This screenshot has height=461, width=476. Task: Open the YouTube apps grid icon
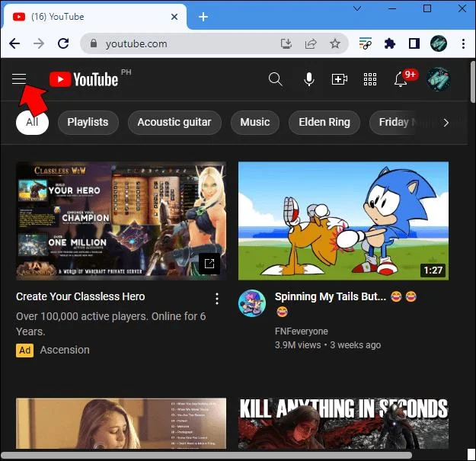[x=370, y=79]
